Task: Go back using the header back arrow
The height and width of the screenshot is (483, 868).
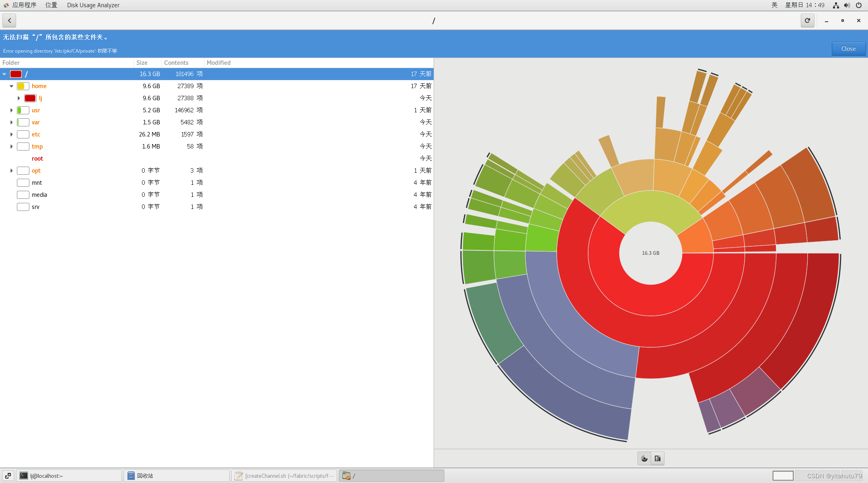Action: pyautogui.click(x=9, y=21)
